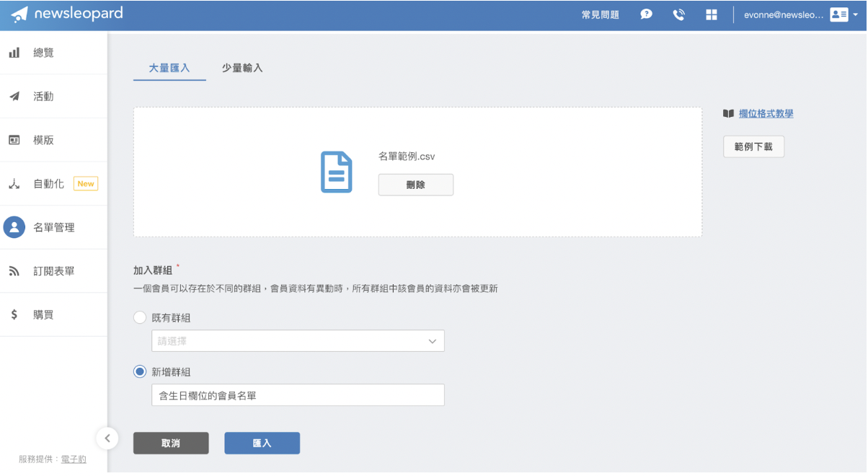Screen dimensions: 868x476
Task: Go to 訂閱表單 in the sidebar
Action: pos(54,271)
